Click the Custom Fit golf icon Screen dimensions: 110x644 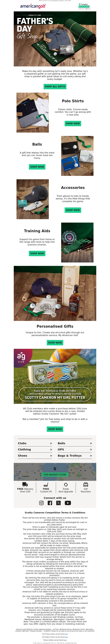coord(46,484)
